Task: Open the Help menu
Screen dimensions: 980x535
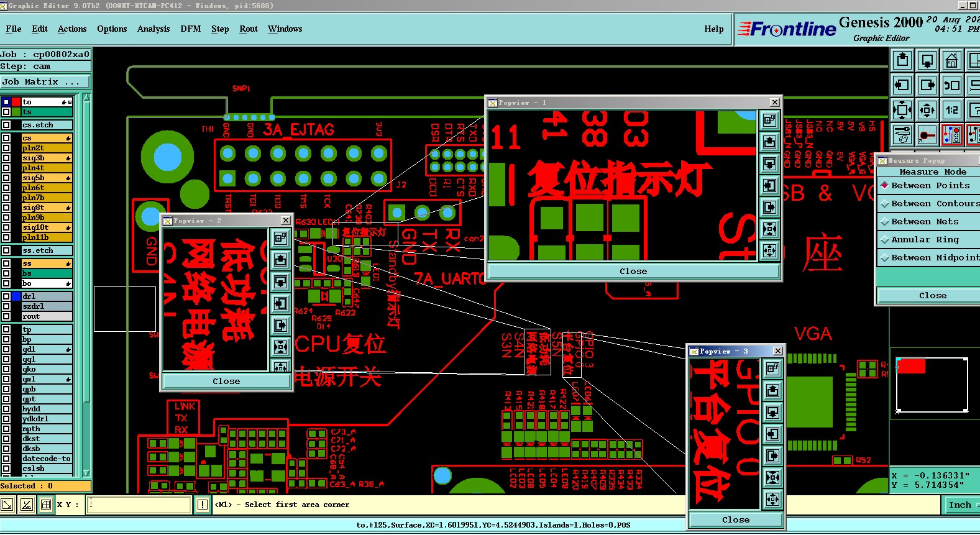Action: pyautogui.click(x=714, y=29)
